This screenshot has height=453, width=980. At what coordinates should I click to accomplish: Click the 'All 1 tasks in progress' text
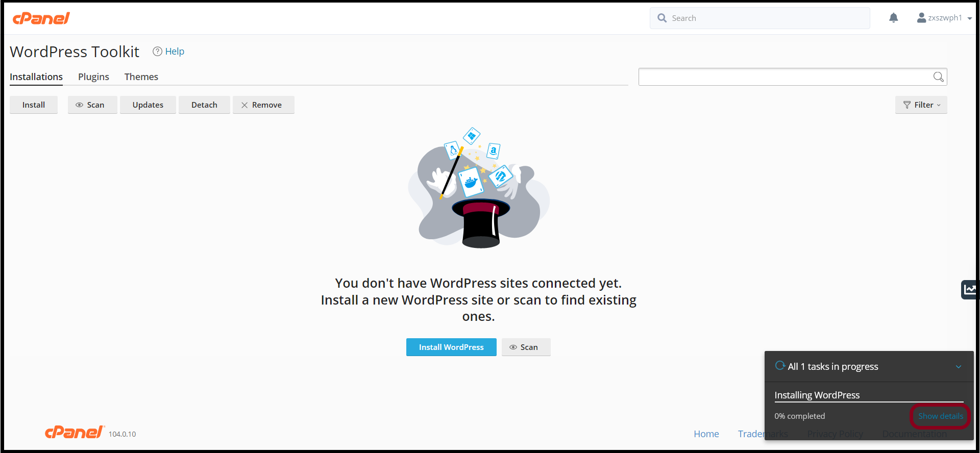[833, 366]
